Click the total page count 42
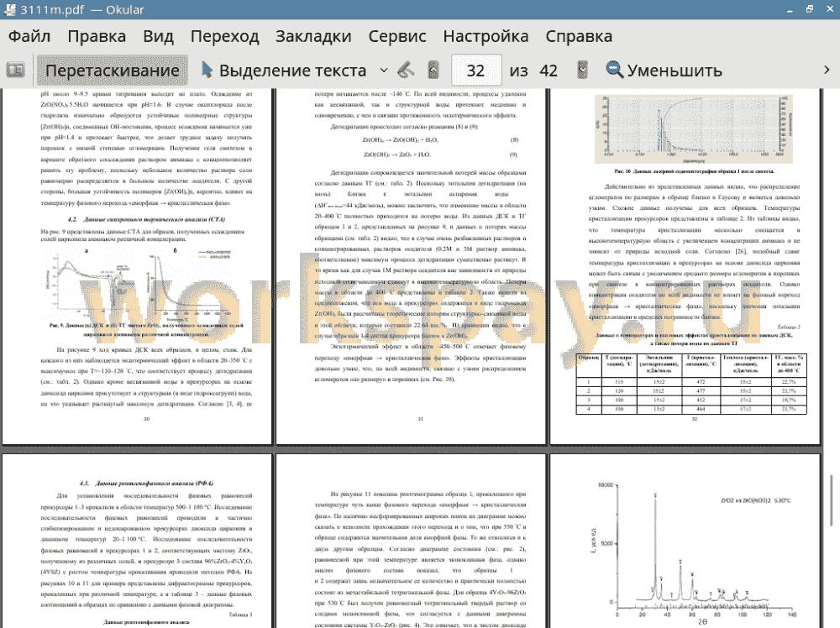The image size is (840, 628). click(548, 71)
